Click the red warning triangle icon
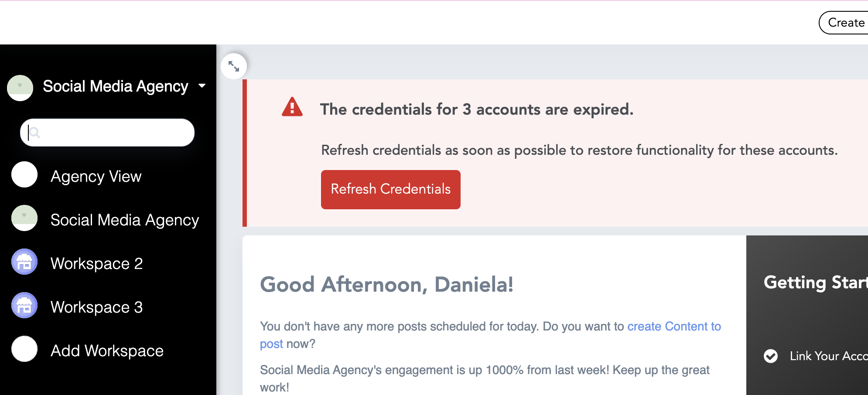The width and height of the screenshot is (868, 395). pos(292,107)
